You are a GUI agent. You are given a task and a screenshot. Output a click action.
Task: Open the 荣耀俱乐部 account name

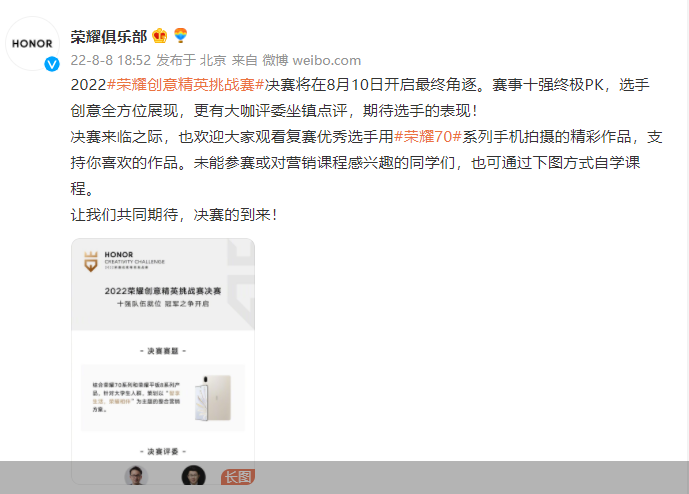[x=109, y=36]
